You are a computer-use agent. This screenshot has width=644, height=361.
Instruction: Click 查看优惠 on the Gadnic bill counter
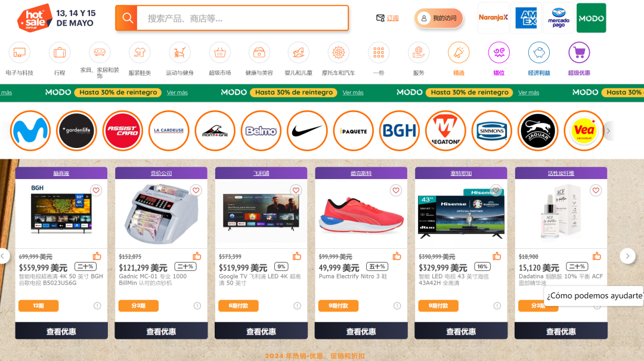[x=160, y=330]
